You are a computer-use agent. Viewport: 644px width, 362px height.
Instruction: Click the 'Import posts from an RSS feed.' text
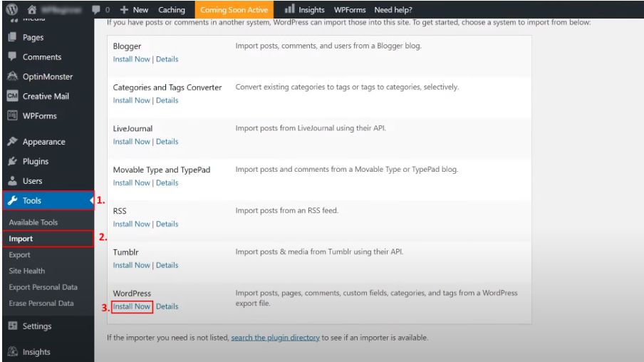pos(286,210)
